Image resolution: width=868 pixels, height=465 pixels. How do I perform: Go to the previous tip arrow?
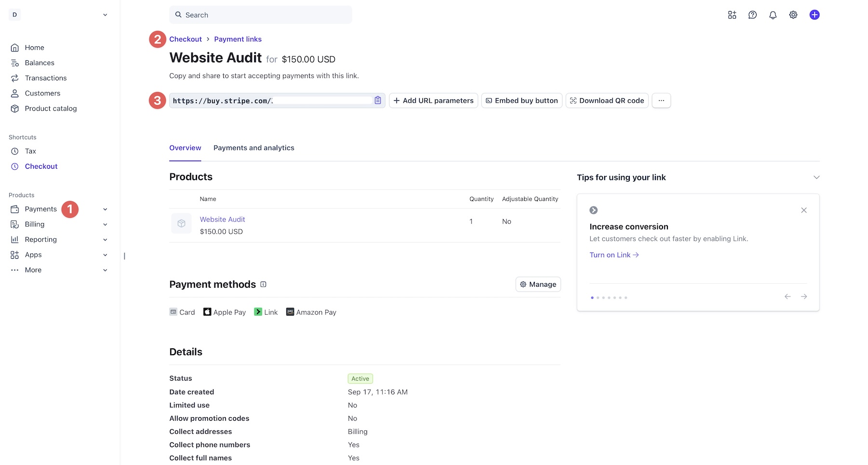(787, 296)
